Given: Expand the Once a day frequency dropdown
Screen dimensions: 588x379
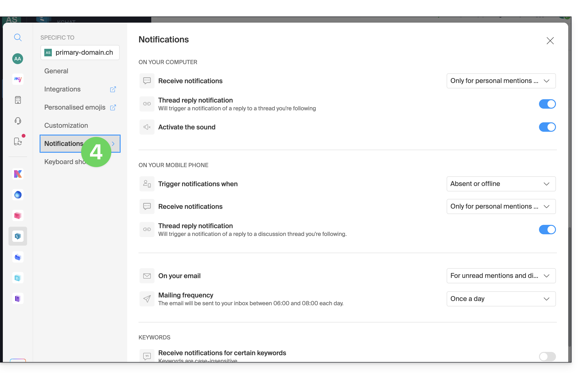Looking at the screenshot, I should click(x=501, y=299).
